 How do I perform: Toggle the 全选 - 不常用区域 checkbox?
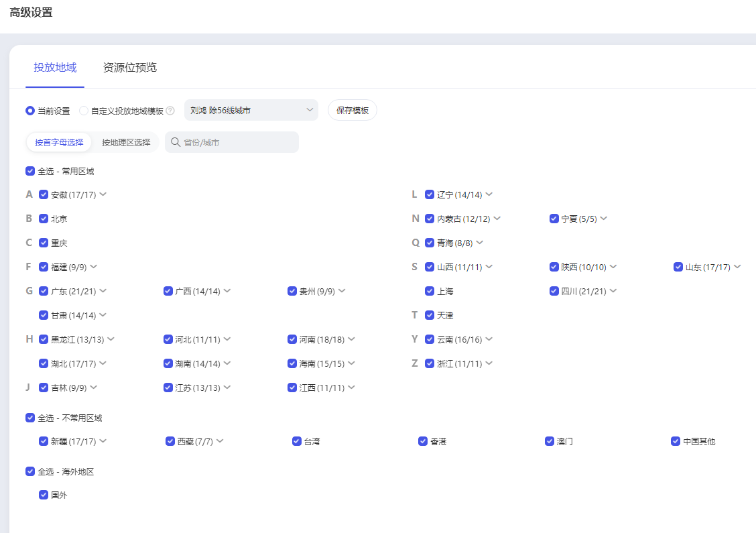click(30, 418)
